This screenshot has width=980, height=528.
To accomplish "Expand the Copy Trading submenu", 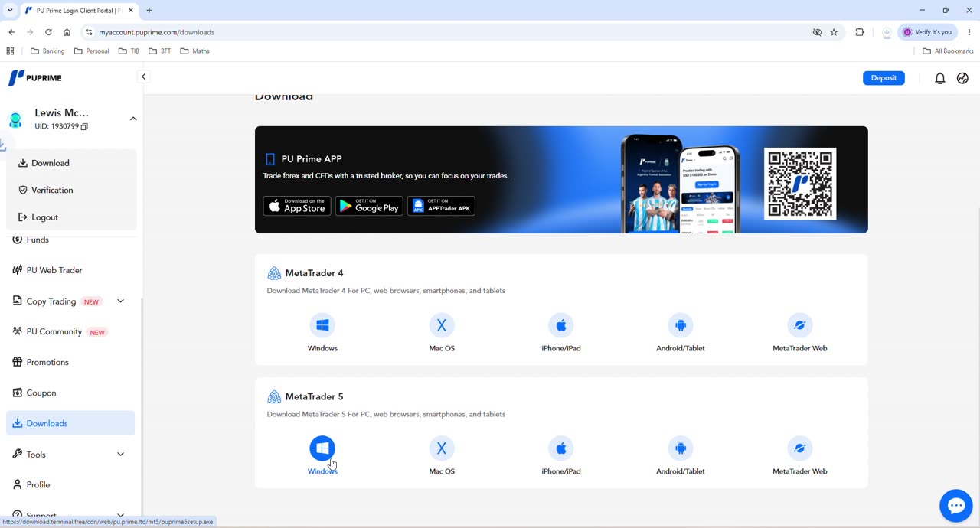I will [120, 301].
